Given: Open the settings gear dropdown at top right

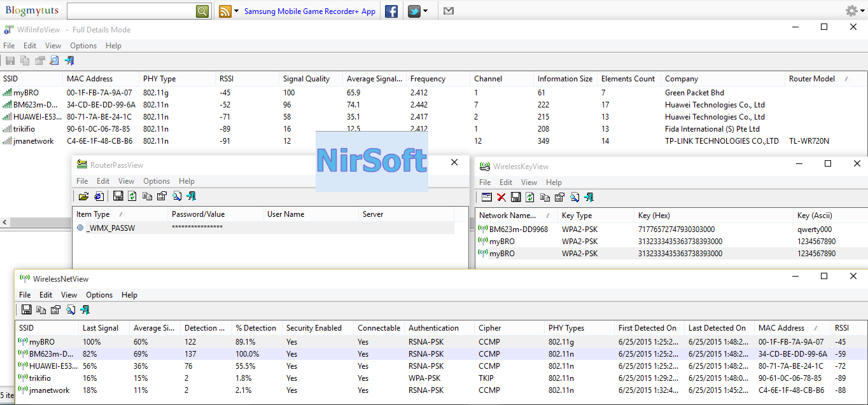Looking at the screenshot, I should tap(854, 11).
